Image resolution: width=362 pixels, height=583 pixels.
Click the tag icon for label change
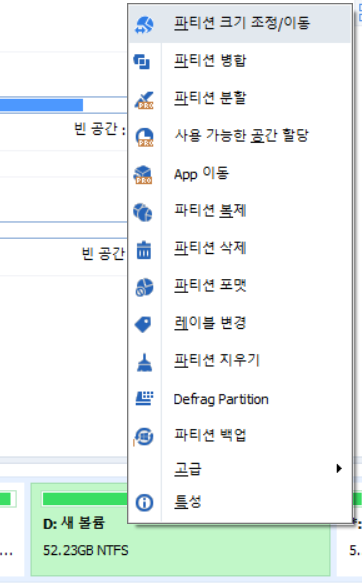click(x=143, y=324)
